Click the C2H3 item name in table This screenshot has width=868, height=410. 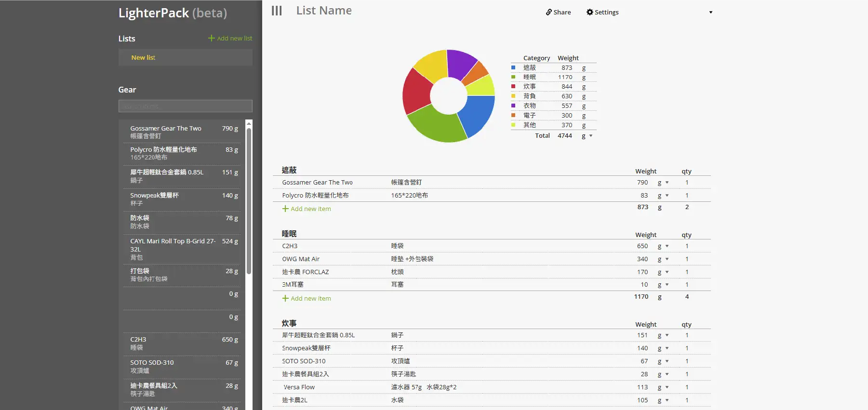pyautogui.click(x=290, y=246)
